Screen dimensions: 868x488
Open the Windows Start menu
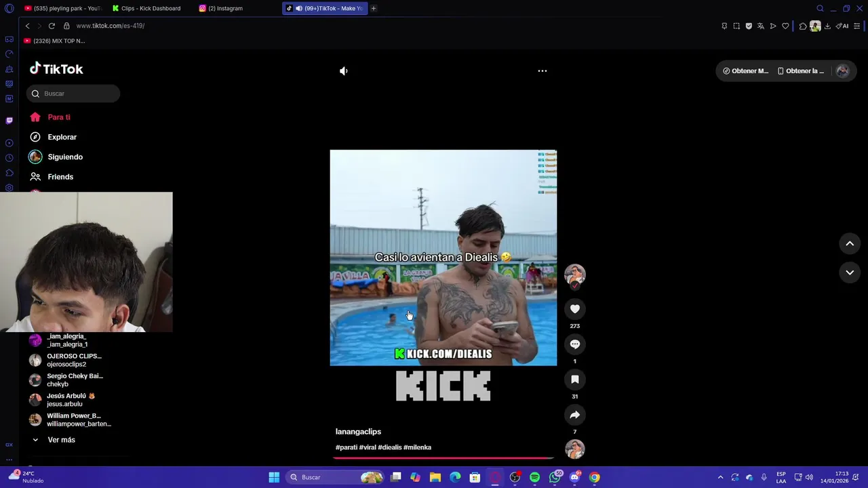click(x=274, y=477)
